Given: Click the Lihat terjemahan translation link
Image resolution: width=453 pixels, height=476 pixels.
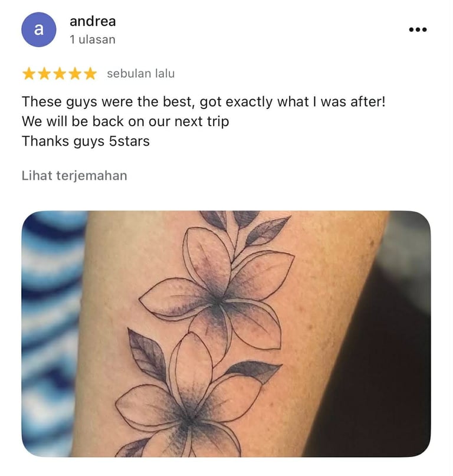Looking at the screenshot, I should click(x=74, y=176).
